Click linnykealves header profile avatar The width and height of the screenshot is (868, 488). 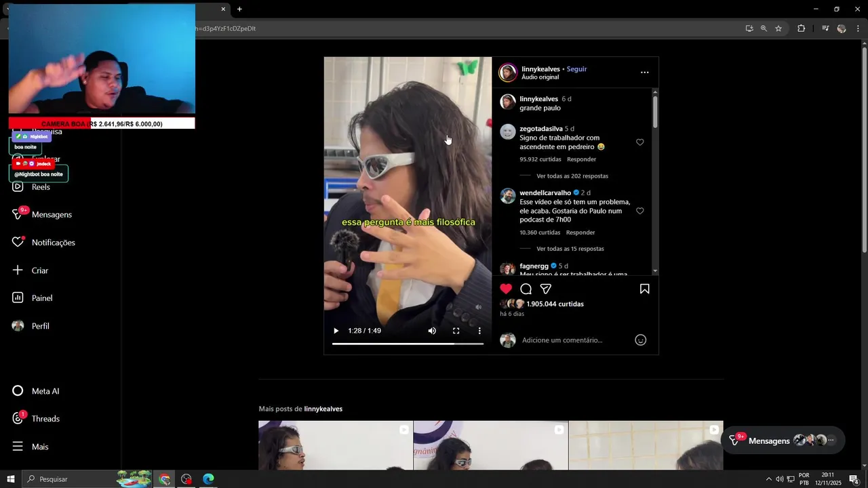(x=508, y=73)
